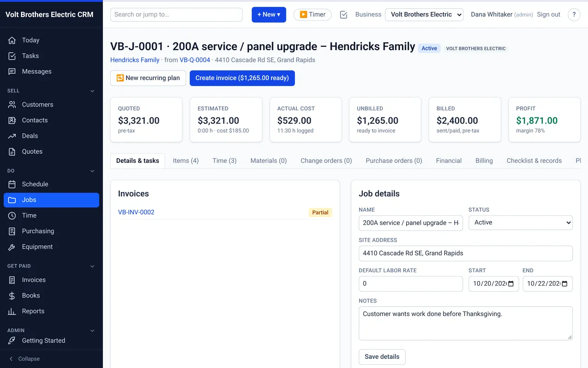Screen dimensions: 588x368
Task: Switch to the Change orders (0) tab
Action: [326, 161]
